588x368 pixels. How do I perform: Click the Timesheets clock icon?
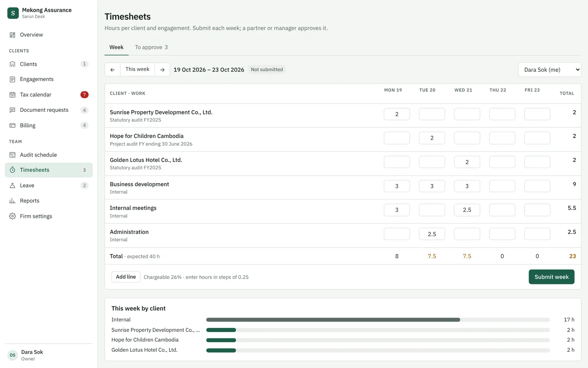pos(12,170)
